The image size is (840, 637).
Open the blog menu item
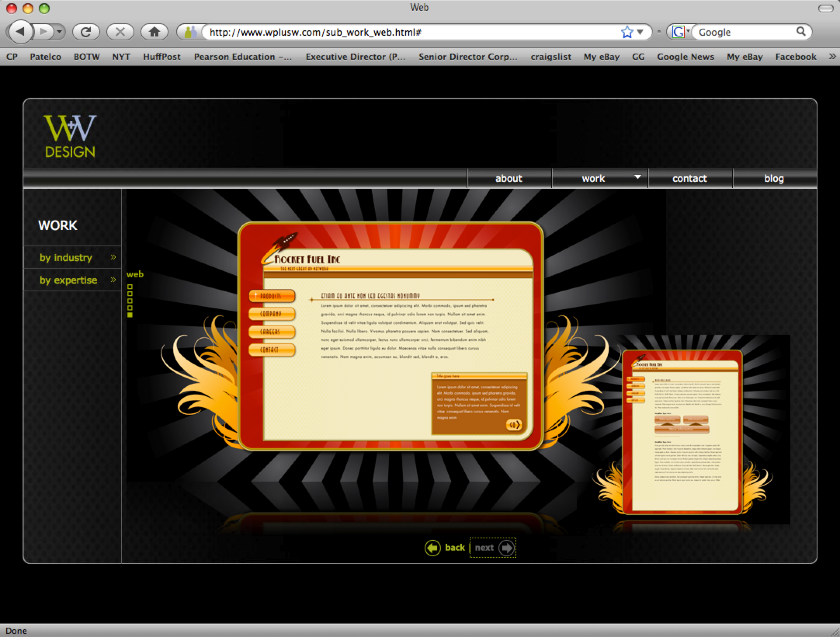[x=774, y=178]
